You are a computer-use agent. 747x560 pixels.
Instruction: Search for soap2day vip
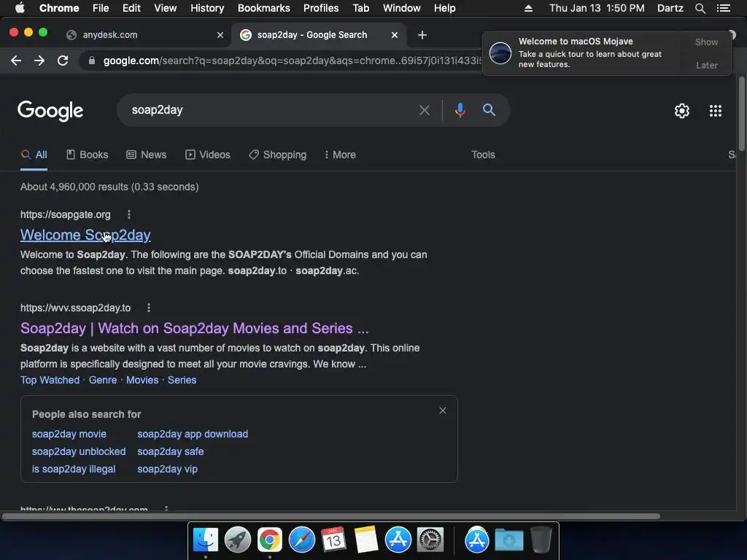(167, 469)
